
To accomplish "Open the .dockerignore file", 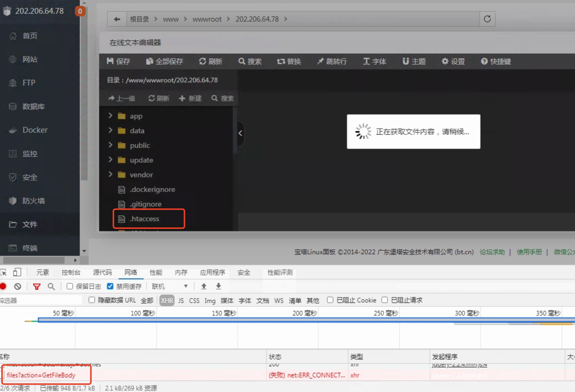I will (x=152, y=190).
